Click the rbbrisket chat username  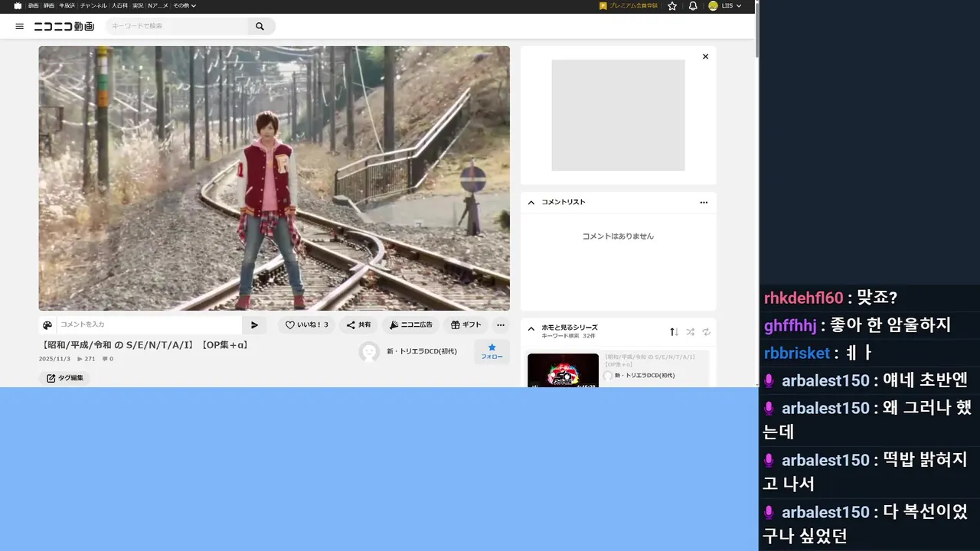pyautogui.click(x=797, y=353)
